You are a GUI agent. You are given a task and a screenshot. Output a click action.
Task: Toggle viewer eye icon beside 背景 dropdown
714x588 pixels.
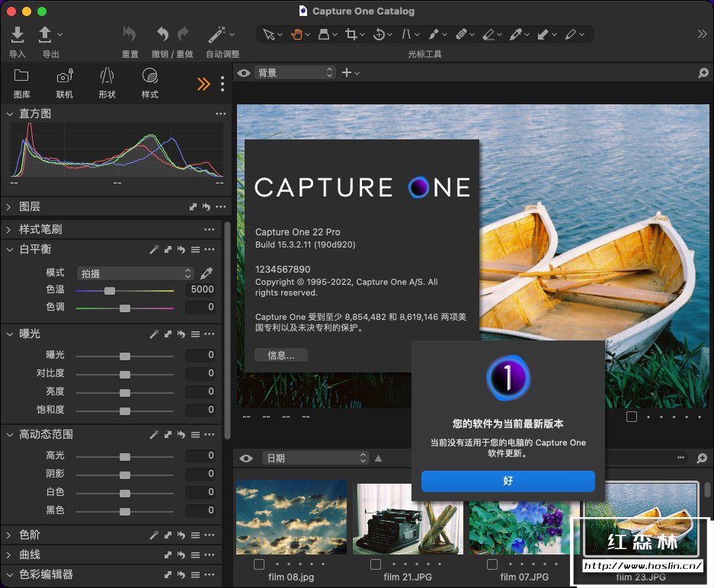244,73
